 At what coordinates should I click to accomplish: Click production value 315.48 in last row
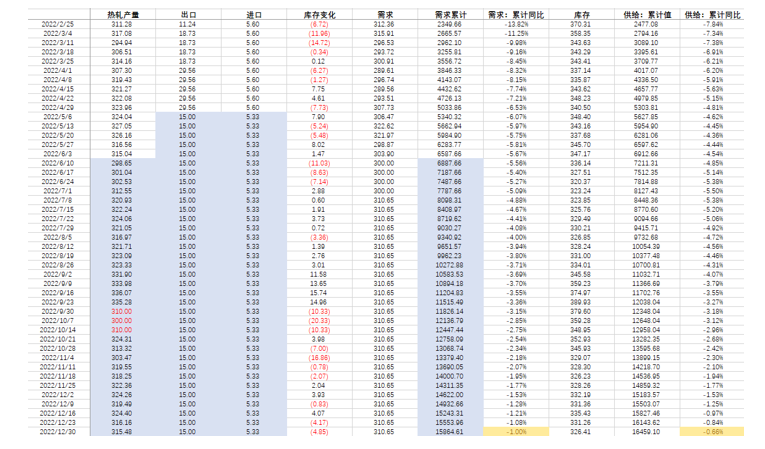point(121,432)
